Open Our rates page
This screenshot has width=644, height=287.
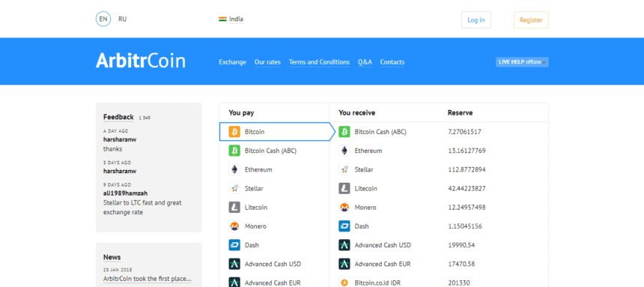click(267, 62)
